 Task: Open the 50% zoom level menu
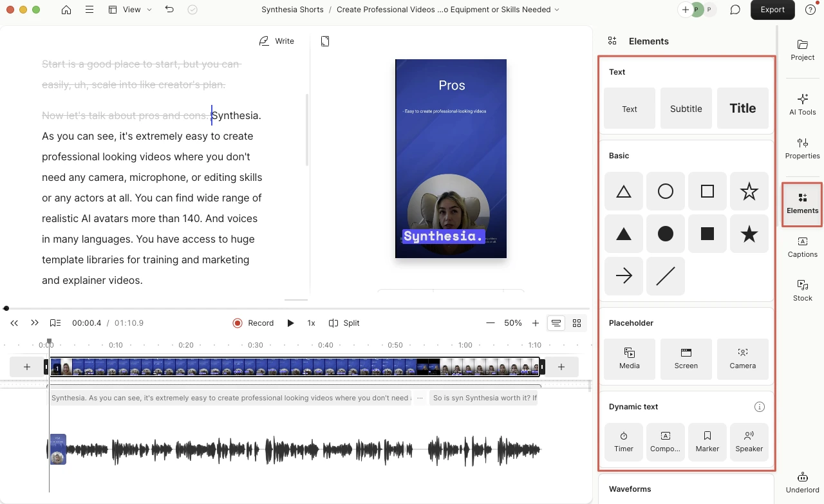click(513, 323)
